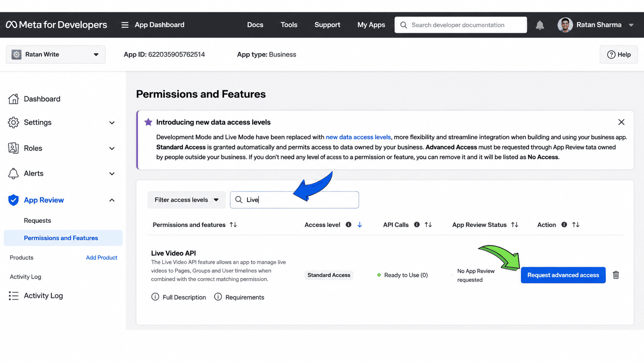Open the Ratan Sharma account dropdown arrow
The image size is (644, 362).
pos(631,25)
